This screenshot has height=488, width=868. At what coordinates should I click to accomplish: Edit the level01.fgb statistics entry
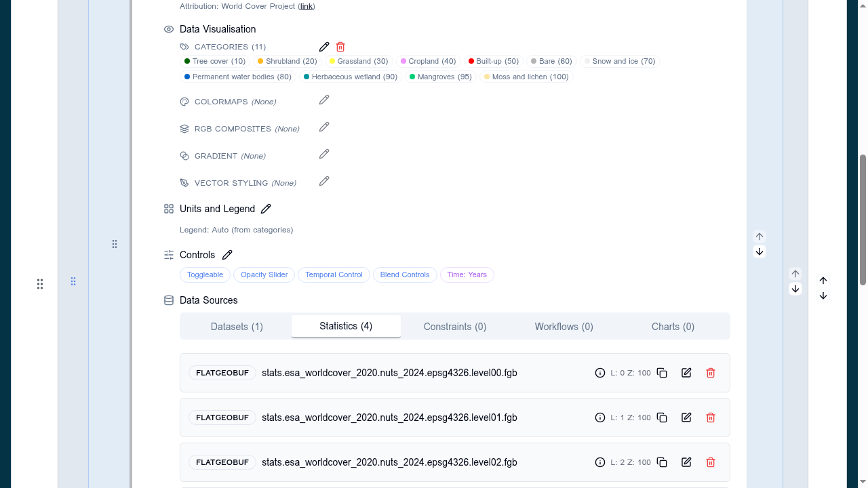coord(686,418)
